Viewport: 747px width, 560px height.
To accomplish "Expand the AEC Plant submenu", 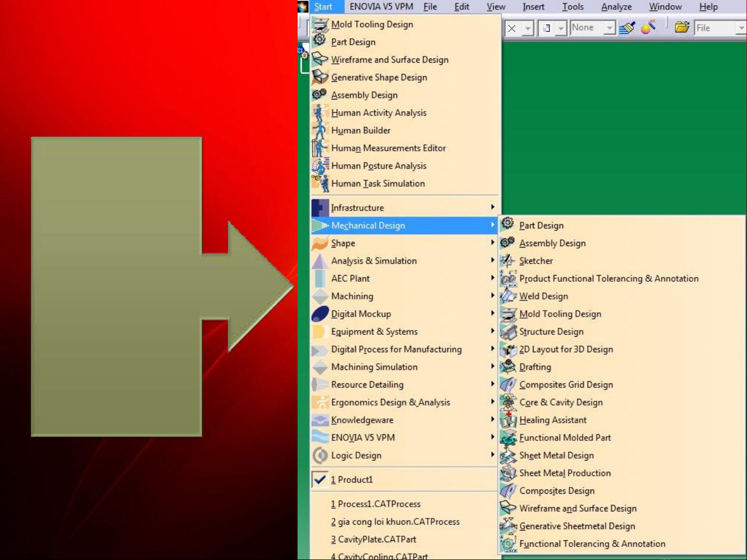I will pos(405,278).
